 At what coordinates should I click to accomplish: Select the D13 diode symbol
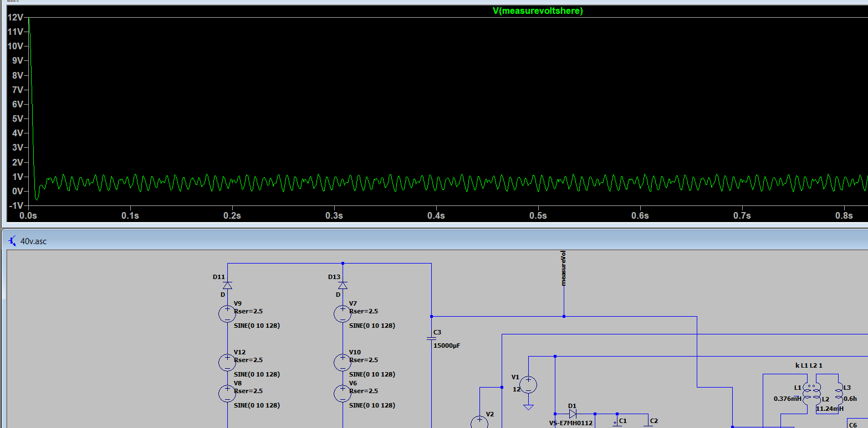pyautogui.click(x=343, y=285)
